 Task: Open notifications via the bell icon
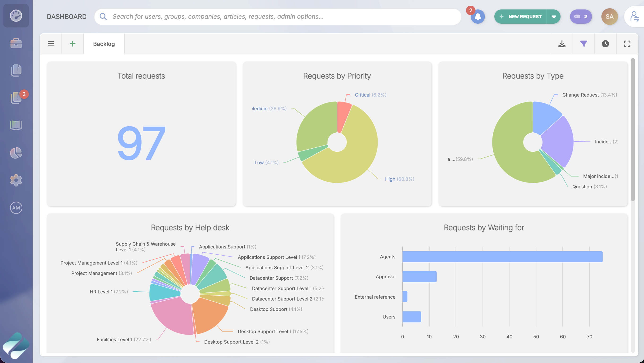[x=478, y=16]
